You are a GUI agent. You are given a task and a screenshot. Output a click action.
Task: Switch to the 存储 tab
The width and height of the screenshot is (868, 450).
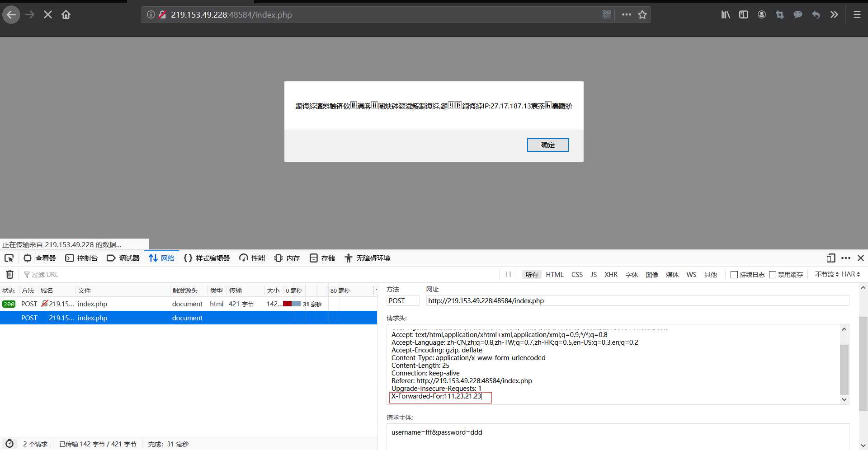pos(322,258)
